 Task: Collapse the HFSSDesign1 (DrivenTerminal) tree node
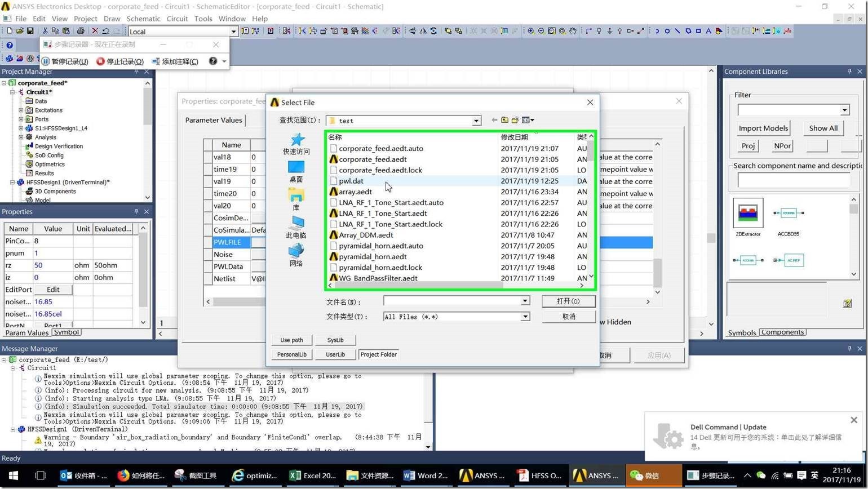[12, 183]
